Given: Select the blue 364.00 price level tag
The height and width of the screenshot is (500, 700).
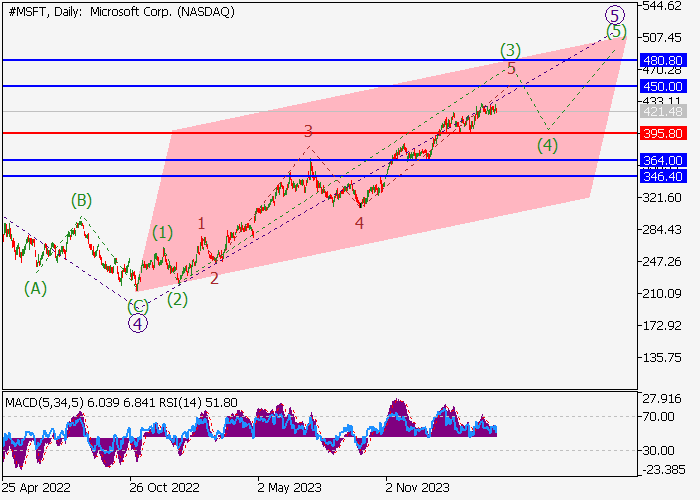Looking at the screenshot, I should click(x=662, y=160).
